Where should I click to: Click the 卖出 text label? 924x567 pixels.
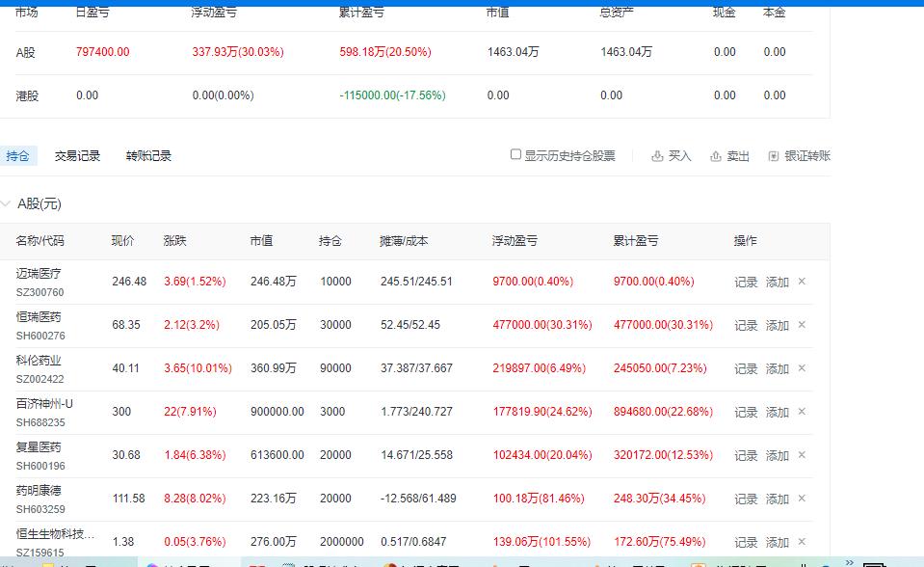738,156
